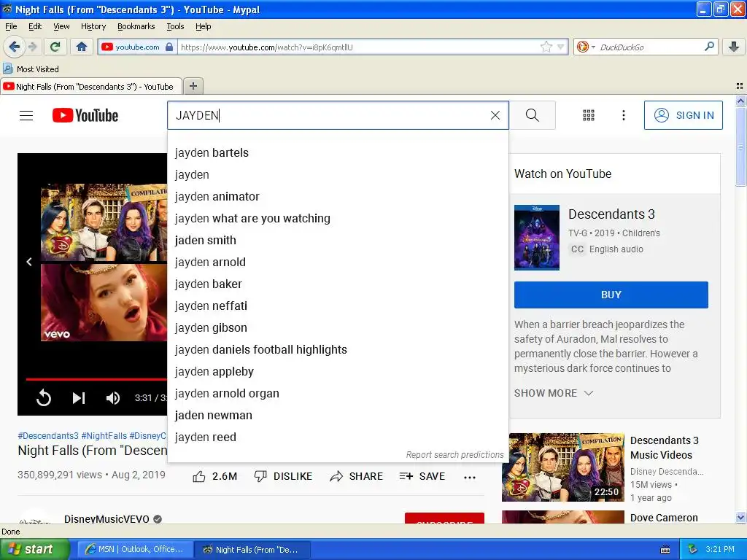This screenshot has width=747, height=560.
Task: Open the YouTube apps grid
Action: click(589, 115)
